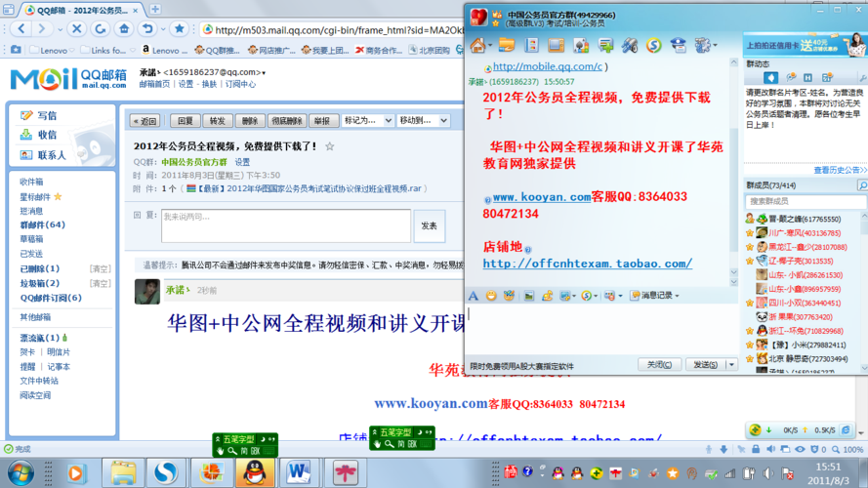
Task: Go to the browser home page icon
Action: coord(124,28)
